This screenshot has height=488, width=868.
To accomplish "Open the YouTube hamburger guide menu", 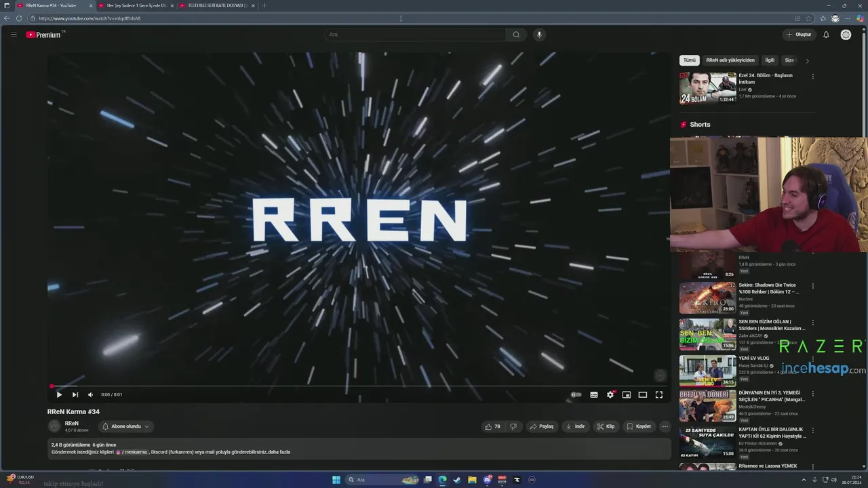I will tap(13, 35).
